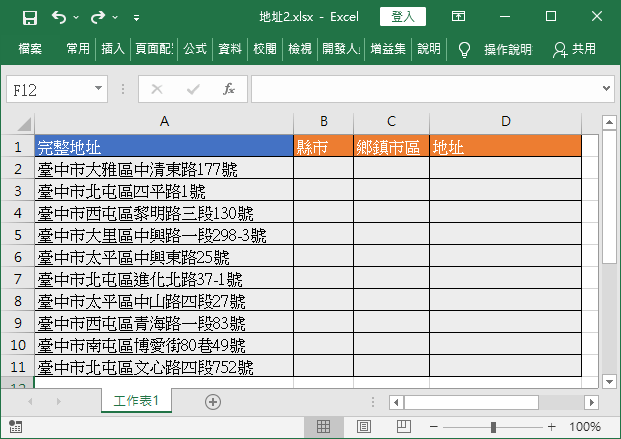Click the vertical scrollbar down arrow

(x=609, y=382)
